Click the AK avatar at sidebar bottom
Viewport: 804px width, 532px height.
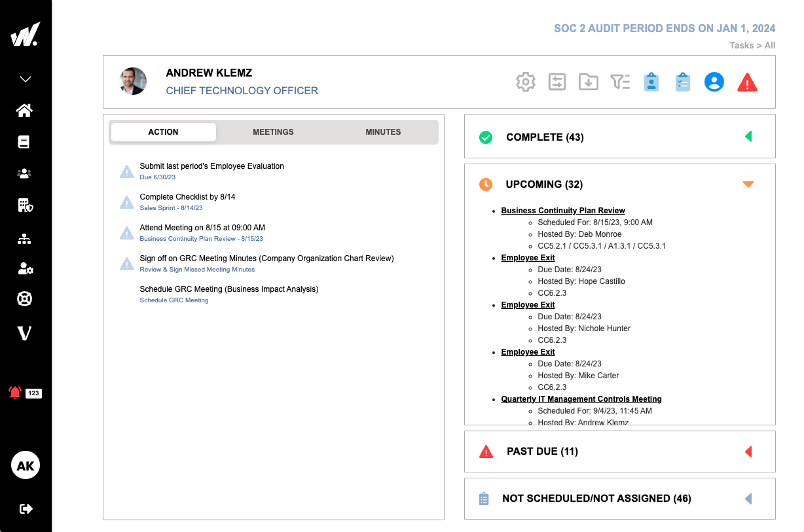[25, 465]
